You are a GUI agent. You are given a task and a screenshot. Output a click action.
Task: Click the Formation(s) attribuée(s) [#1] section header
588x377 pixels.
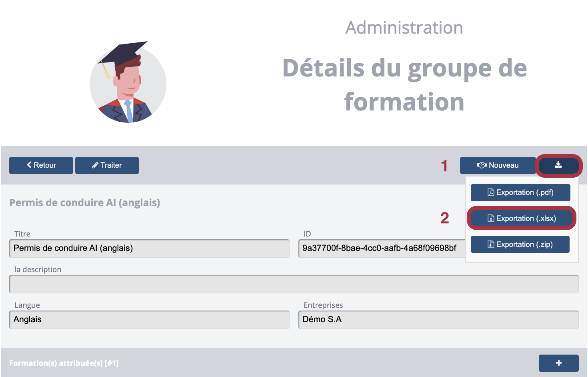[x=64, y=363]
